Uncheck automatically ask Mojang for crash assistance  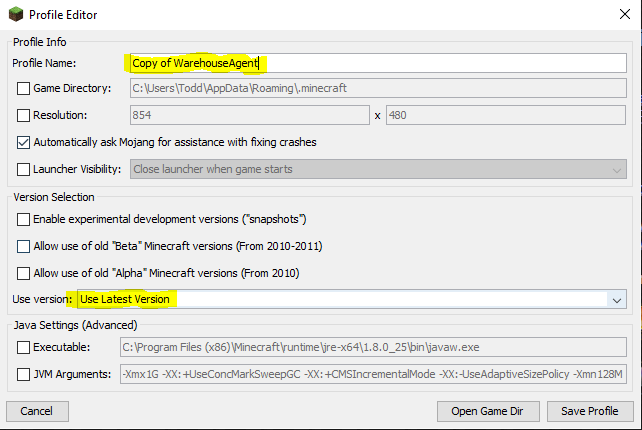tap(24, 143)
